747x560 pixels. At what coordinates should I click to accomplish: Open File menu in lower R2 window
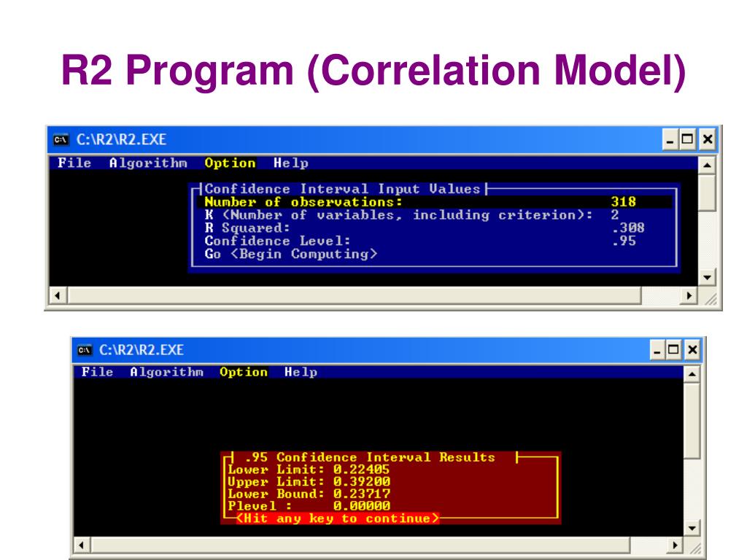[x=97, y=372]
